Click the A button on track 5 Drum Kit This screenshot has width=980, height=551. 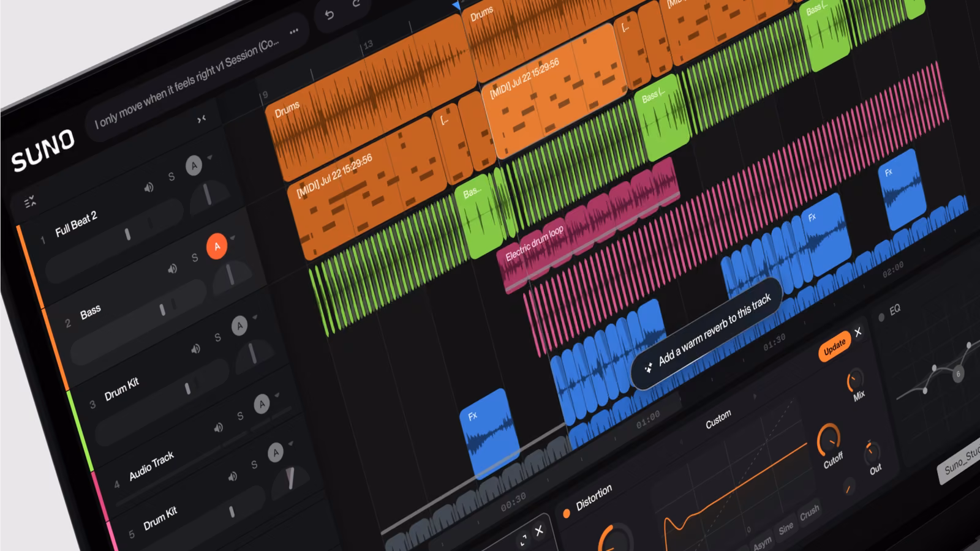pos(276,452)
